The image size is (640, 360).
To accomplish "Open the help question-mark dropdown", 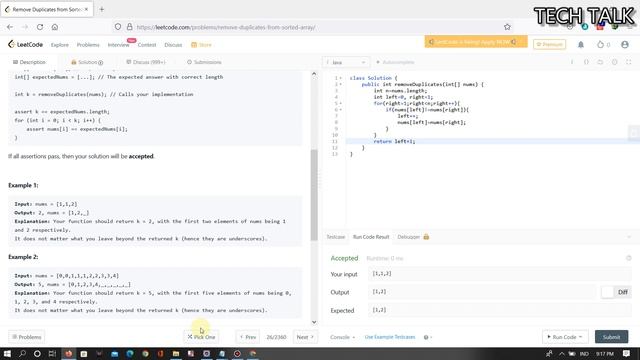I will tap(428, 337).
